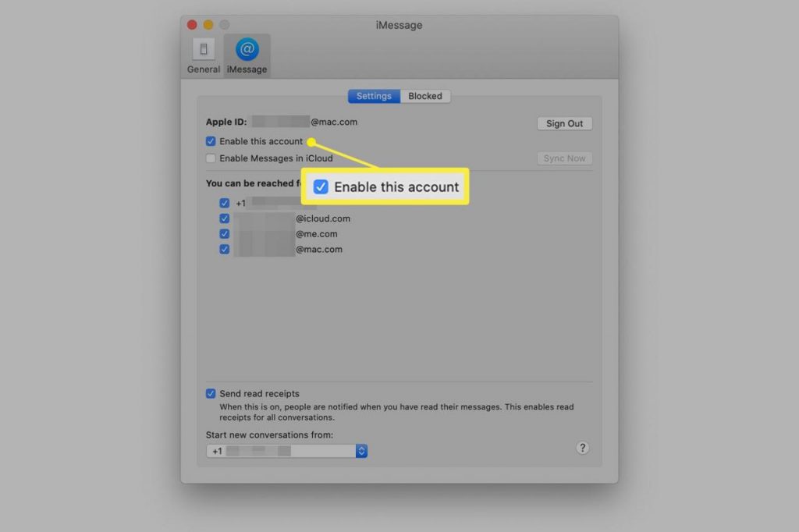Select the iMessage @ toolbar icon
This screenshot has width=799, height=532.
(247, 56)
